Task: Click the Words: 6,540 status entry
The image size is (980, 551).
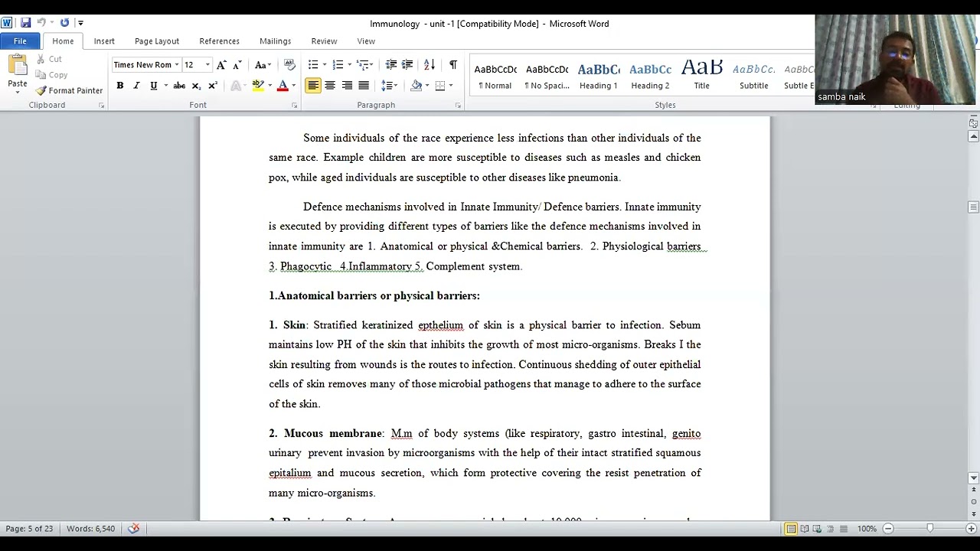Action: click(x=90, y=529)
